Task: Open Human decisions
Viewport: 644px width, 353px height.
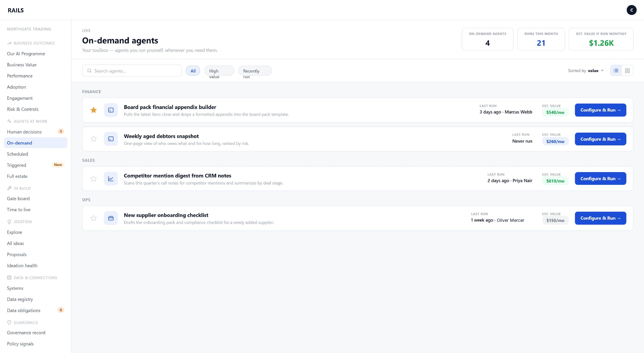Action: (x=36, y=132)
